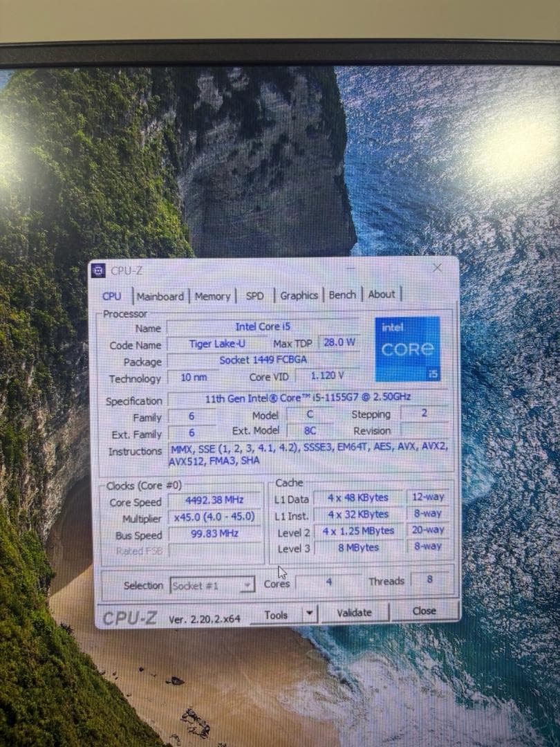The width and height of the screenshot is (560, 747).
Task: Click the Threads count value 8
Action: pyautogui.click(x=429, y=580)
